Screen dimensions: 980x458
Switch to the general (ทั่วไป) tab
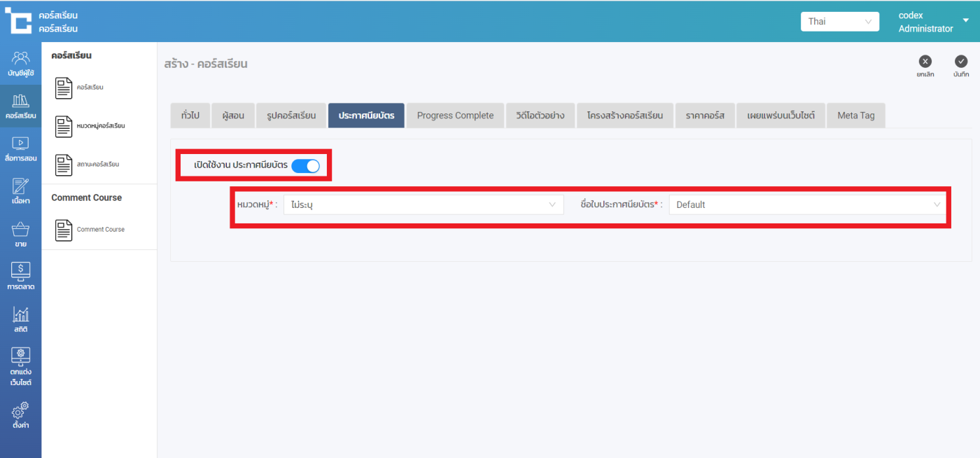click(190, 116)
